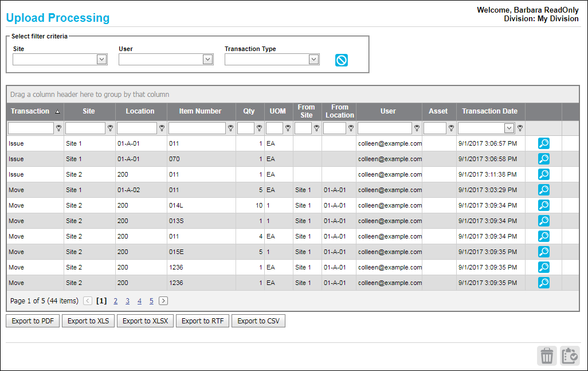The height and width of the screenshot is (371, 588).
Task: View details of Move qty 4 row
Action: click(x=544, y=236)
